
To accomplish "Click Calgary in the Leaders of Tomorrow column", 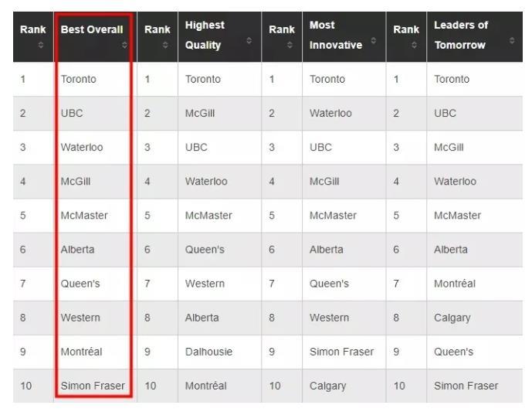I will pos(452,318).
